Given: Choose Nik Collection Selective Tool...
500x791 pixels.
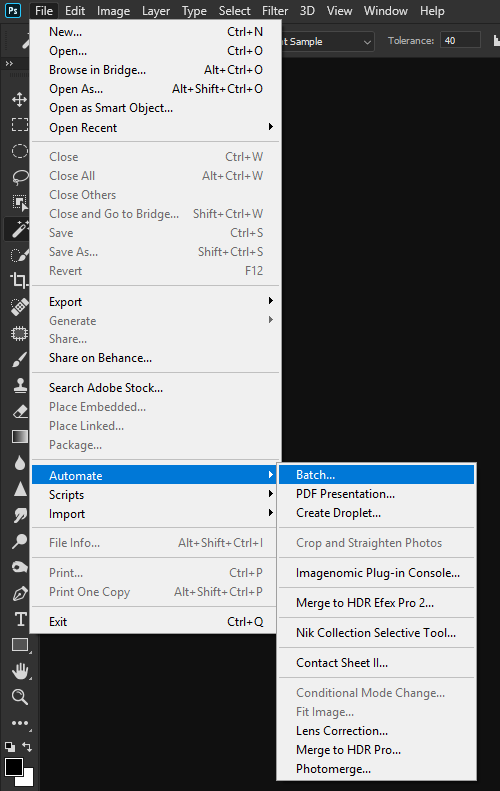Looking at the screenshot, I should (x=376, y=633).
